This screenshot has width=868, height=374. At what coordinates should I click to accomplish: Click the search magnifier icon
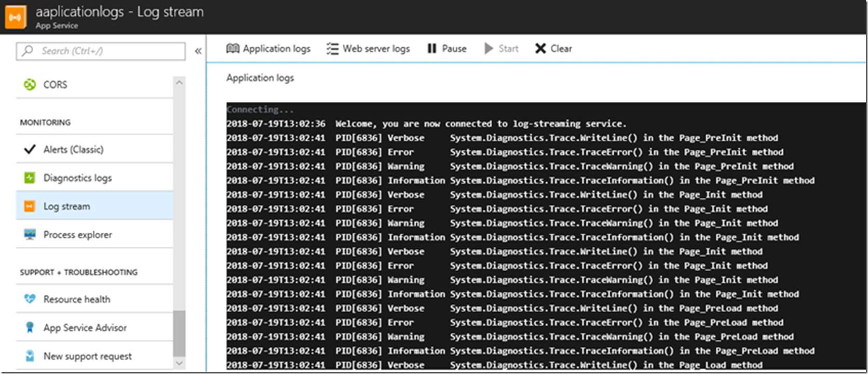pyautogui.click(x=28, y=50)
